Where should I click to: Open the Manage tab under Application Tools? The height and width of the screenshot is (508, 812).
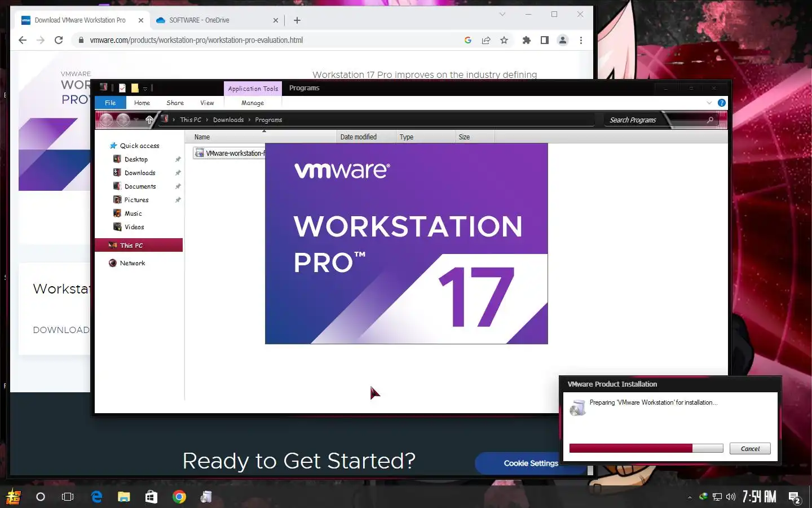(x=253, y=103)
